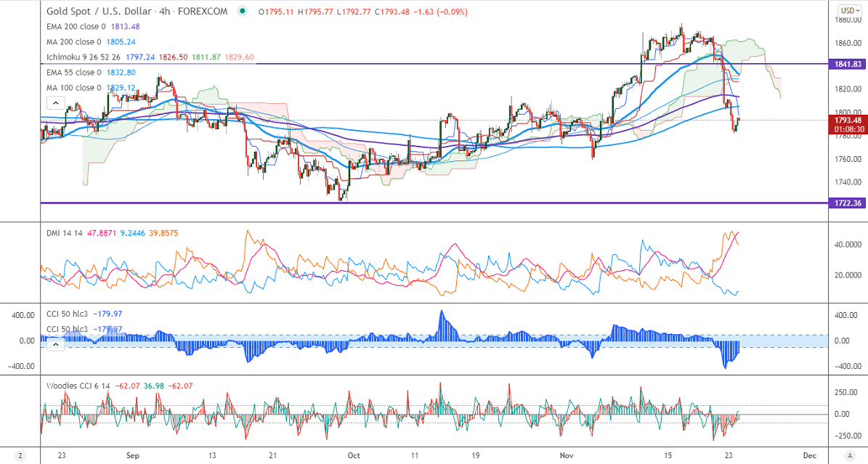Click the Dec label on time axis
This screenshot has width=868, height=464.
[x=809, y=456]
